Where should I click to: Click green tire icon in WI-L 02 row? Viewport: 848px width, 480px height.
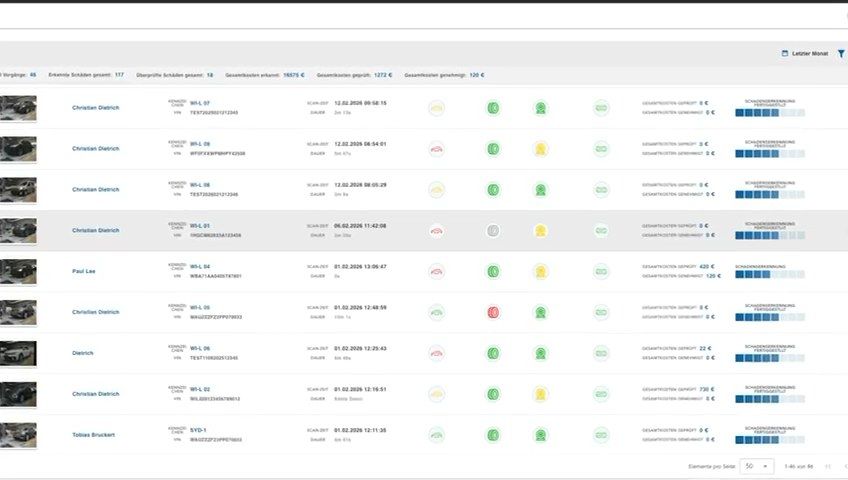pyautogui.click(x=493, y=394)
